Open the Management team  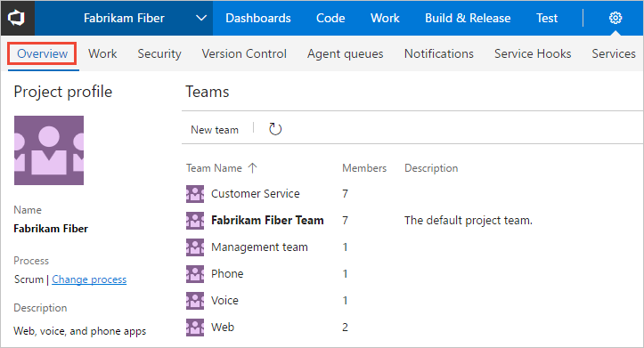(259, 247)
